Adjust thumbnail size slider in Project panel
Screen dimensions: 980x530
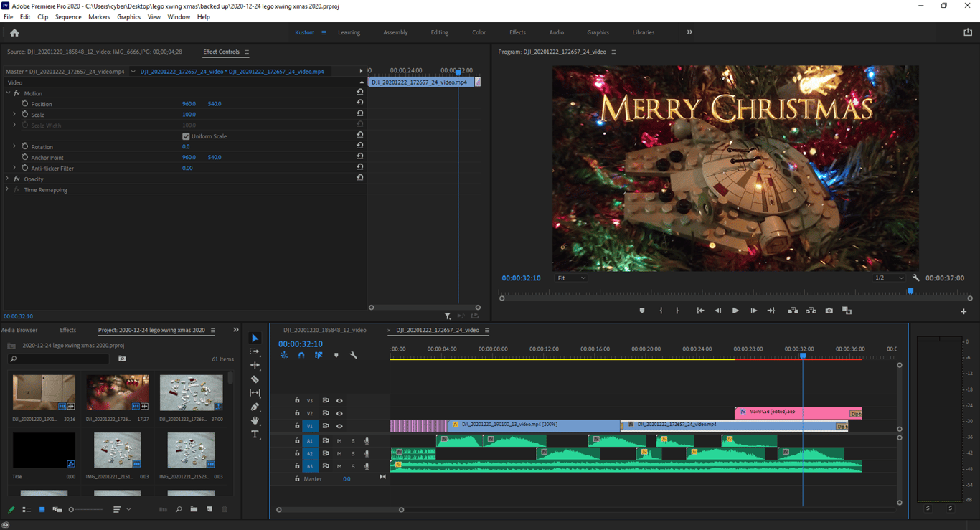tap(86, 509)
